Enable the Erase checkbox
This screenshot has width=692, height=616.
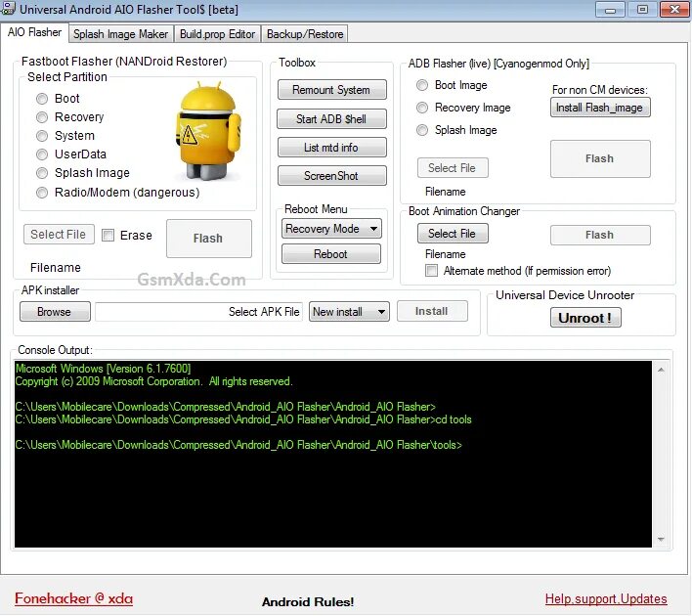coord(108,235)
